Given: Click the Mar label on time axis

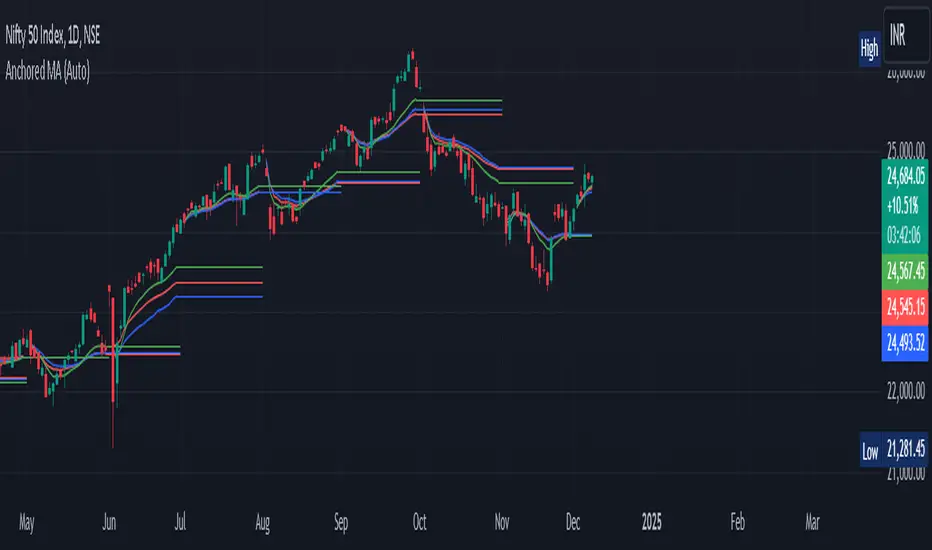Looking at the screenshot, I should click(x=813, y=521).
